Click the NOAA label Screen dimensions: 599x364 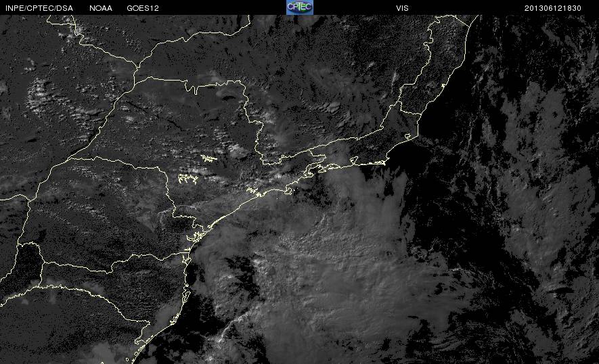coord(101,8)
